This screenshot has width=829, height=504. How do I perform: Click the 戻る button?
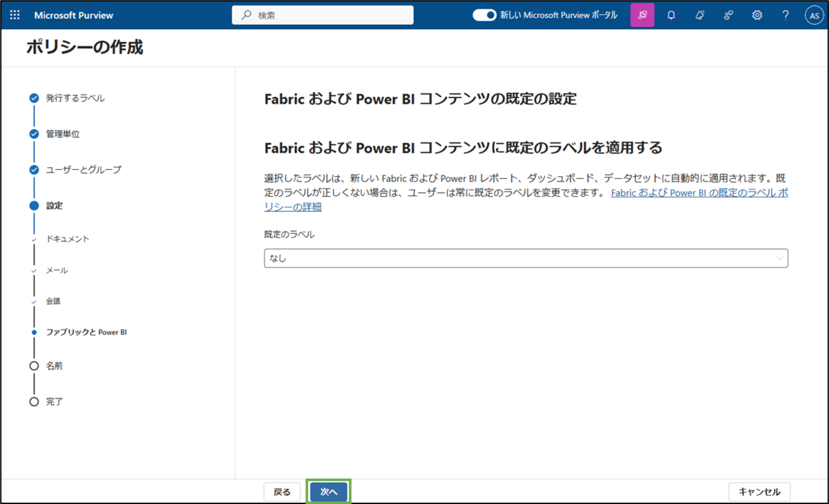pos(282,492)
